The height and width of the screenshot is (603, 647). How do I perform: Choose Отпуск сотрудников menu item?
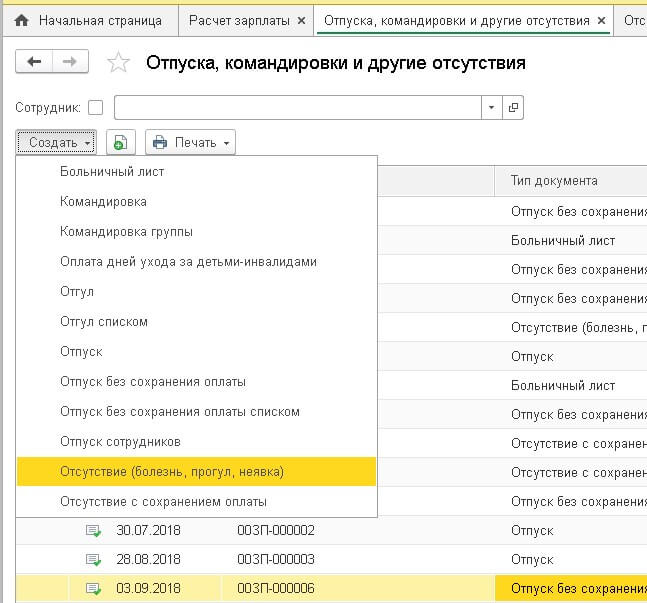196,442
